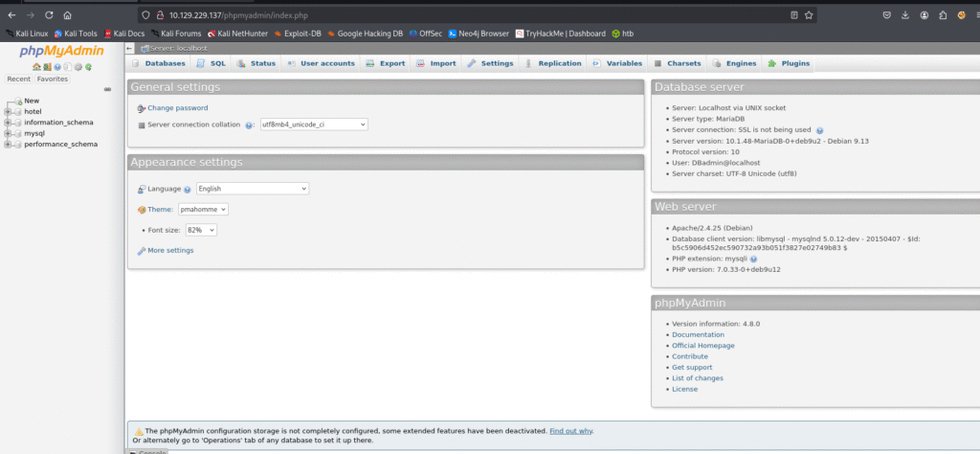Open the Theme dropdown showing pmahomme

[x=203, y=210]
